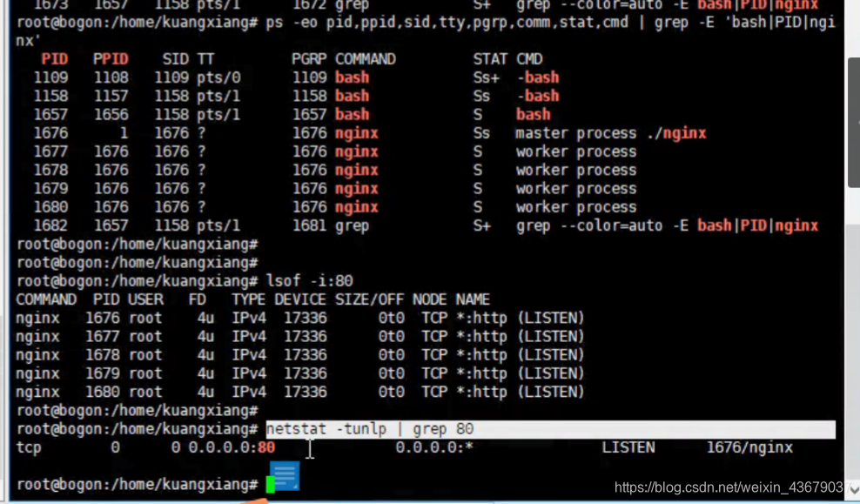Click the 'DEVICE' header in lsof output

point(300,299)
